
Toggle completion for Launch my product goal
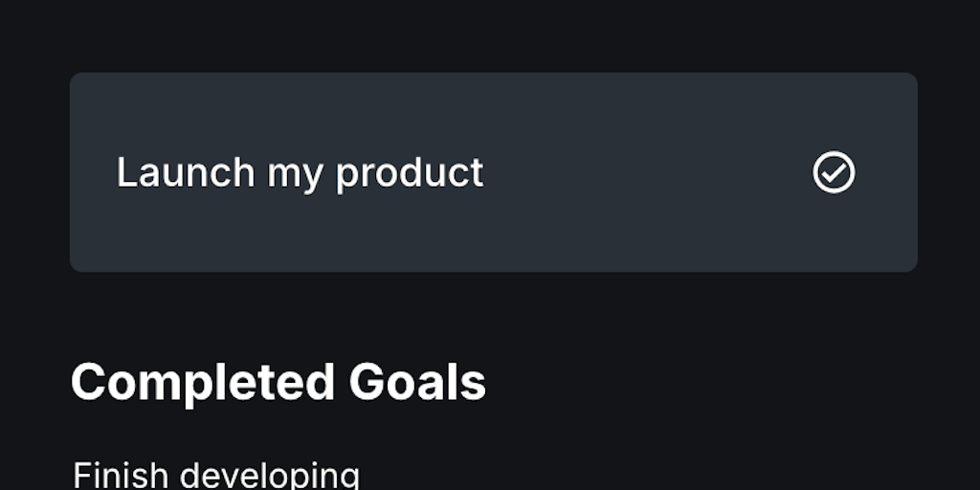tap(834, 173)
